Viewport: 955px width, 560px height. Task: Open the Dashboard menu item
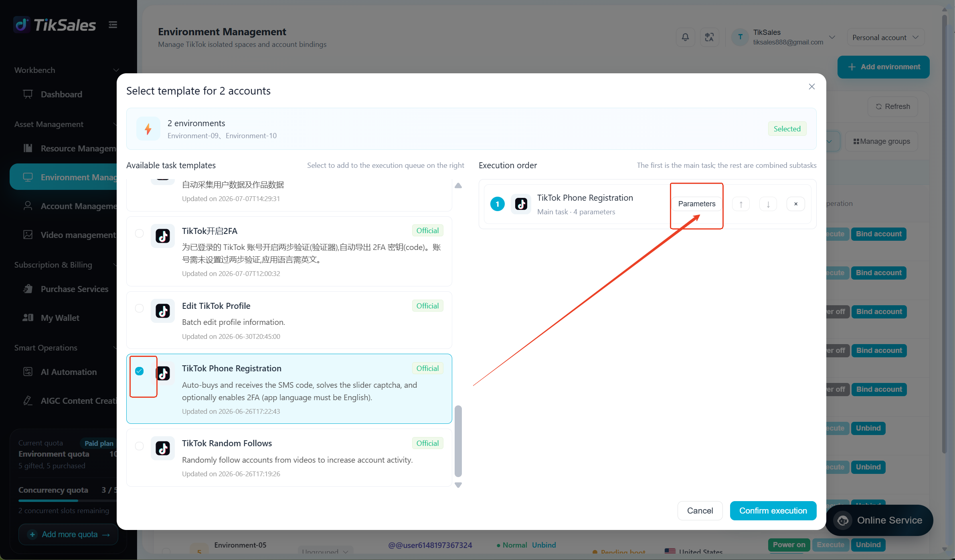[x=61, y=94]
